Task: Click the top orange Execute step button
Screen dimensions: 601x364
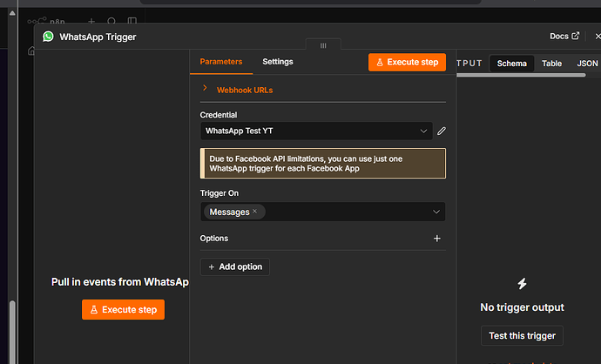Action: pyautogui.click(x=407, y=62)
